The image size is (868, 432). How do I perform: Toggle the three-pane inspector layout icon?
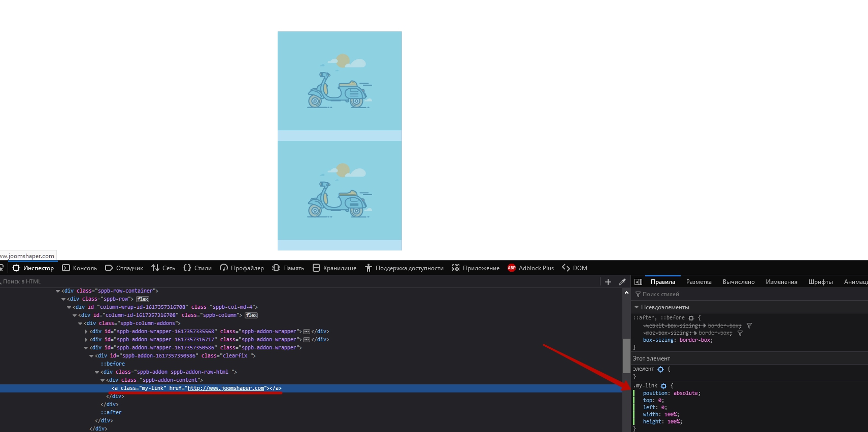[x=639, y=282]
